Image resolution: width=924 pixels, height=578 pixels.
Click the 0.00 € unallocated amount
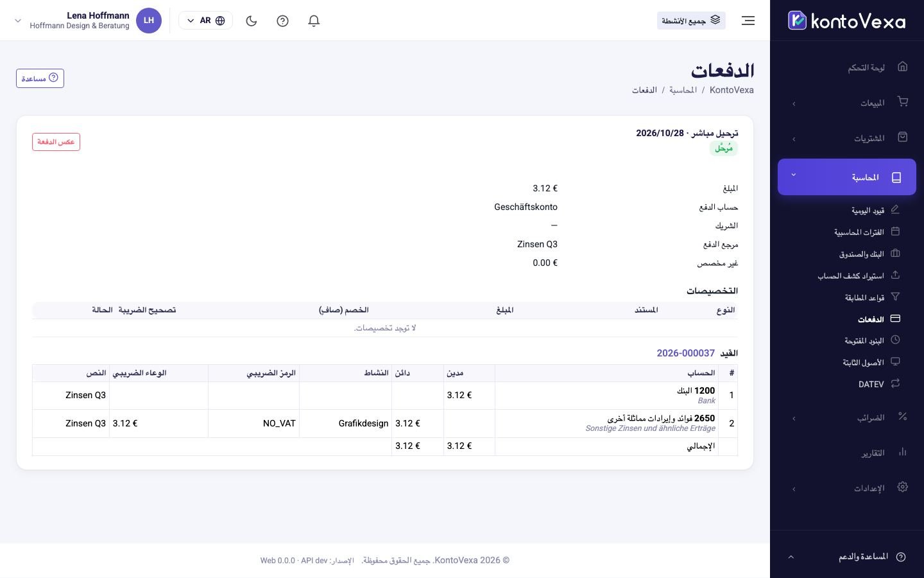545,263
